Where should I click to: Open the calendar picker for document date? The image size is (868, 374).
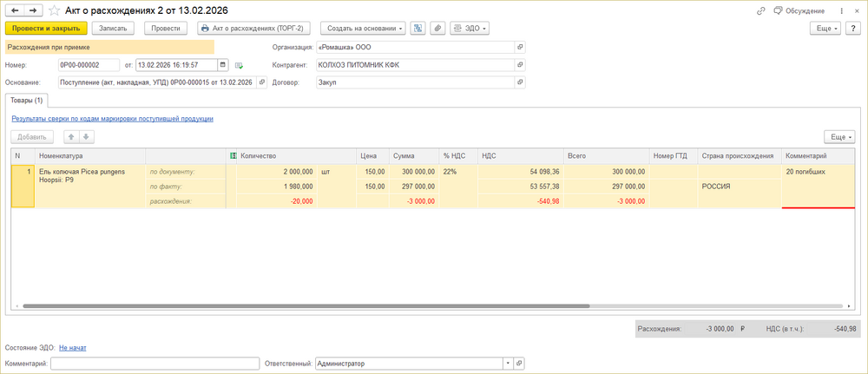coord(223,65)
